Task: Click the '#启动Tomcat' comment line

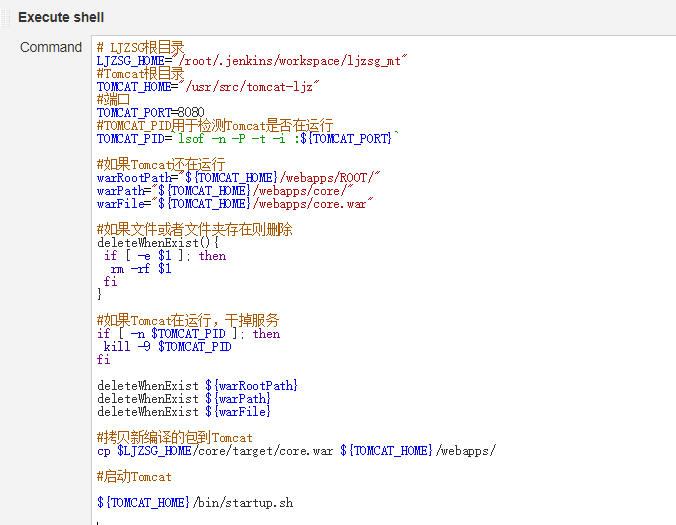Action: [134, 477]
